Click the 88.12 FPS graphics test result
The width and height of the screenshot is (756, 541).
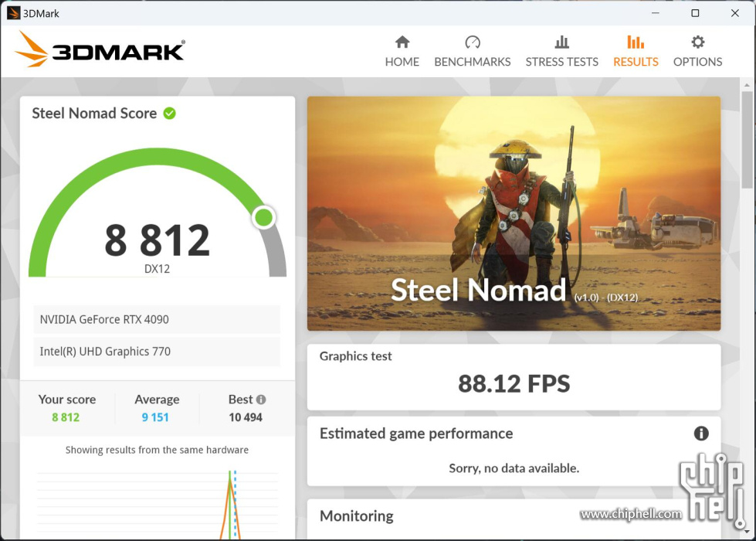pyautogui.click(x=514, y=383)
